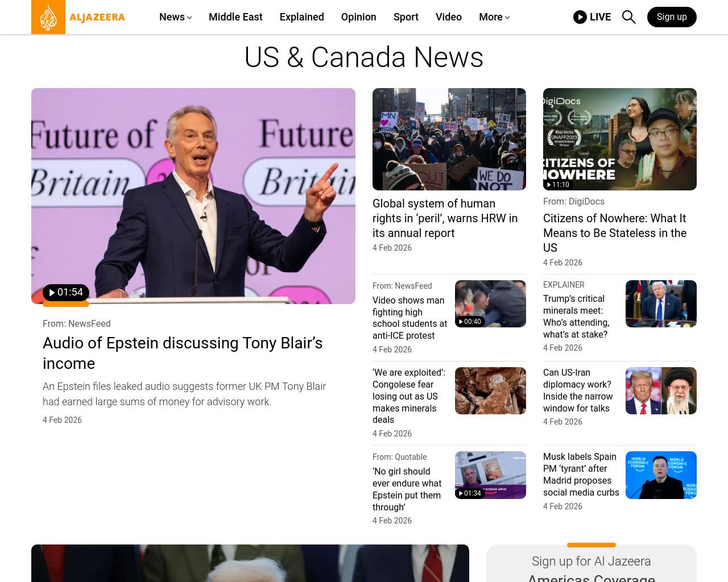Open the Congolese minerals rock thumbnail
Screen dimensions: 728x582
490,390
